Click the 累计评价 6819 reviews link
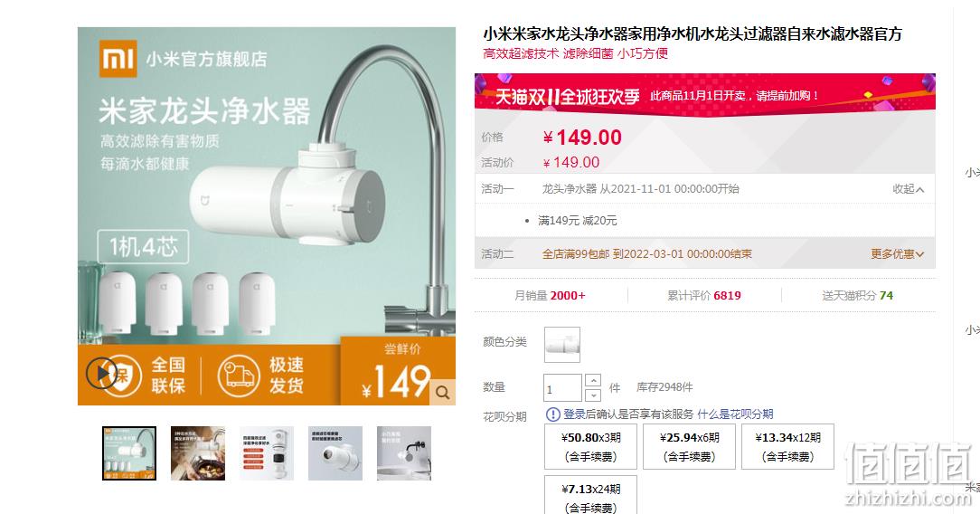The width and height of the screenshot is (980, 514). pyautogui.click(x=704, y=295)
